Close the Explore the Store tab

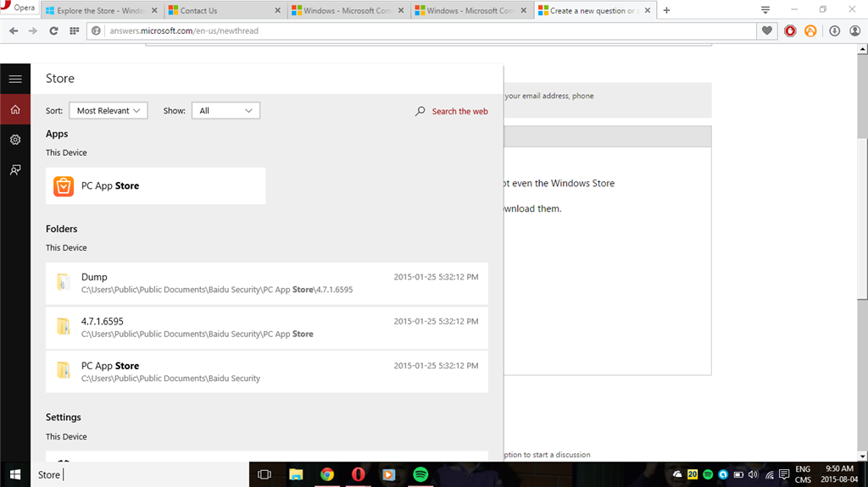click(154, 10)
